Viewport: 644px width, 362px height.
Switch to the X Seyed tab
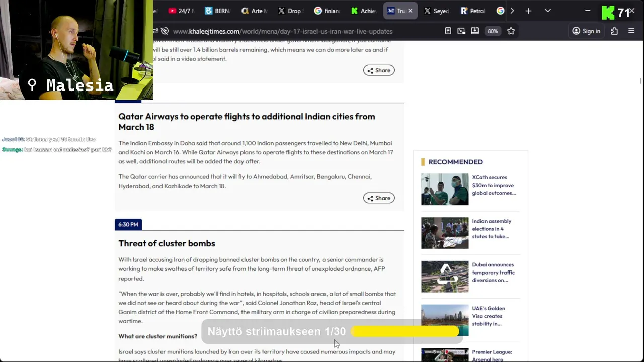pyautogui.click(x=436, y=11)
